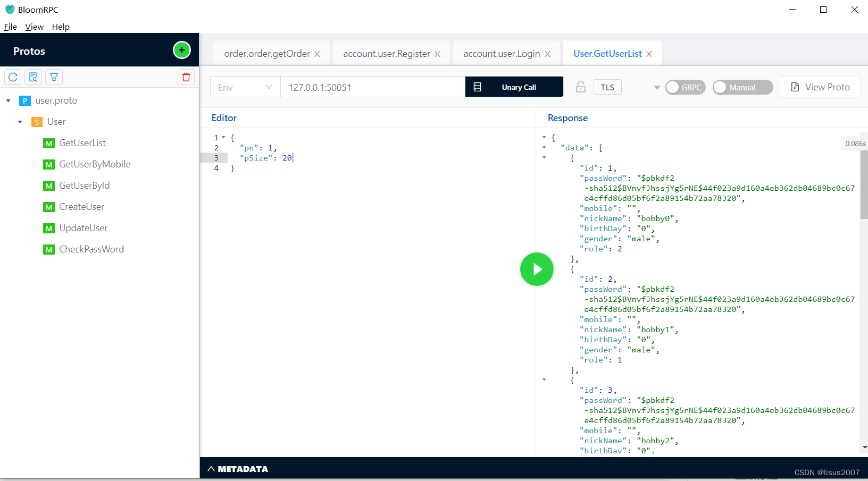Click the BloomRPC app logo

[10, 10]
